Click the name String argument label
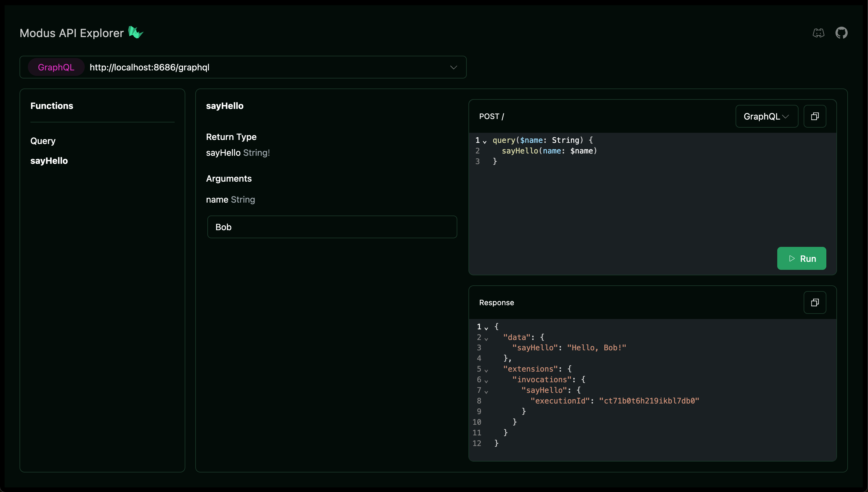This screenshot has height=492, width=868. [230, 200]
